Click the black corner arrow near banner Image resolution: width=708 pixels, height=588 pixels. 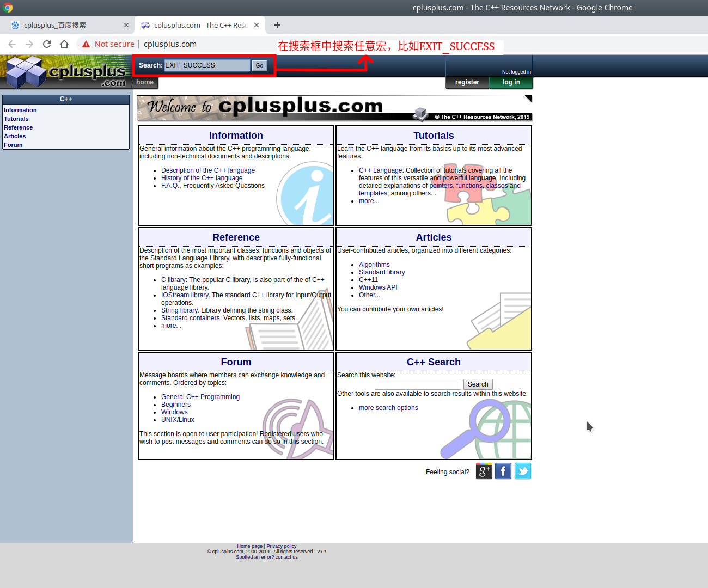[528, 99]
